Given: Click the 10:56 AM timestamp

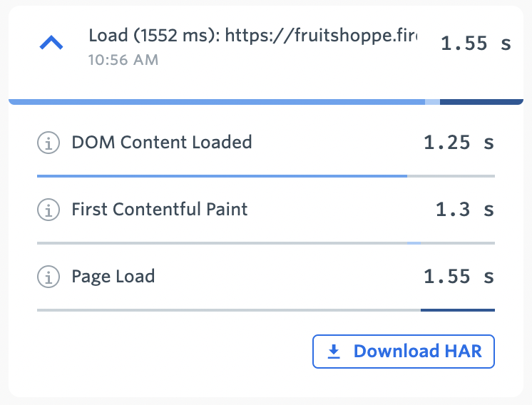Looking at the screenshot, I should tap(123, 60).
